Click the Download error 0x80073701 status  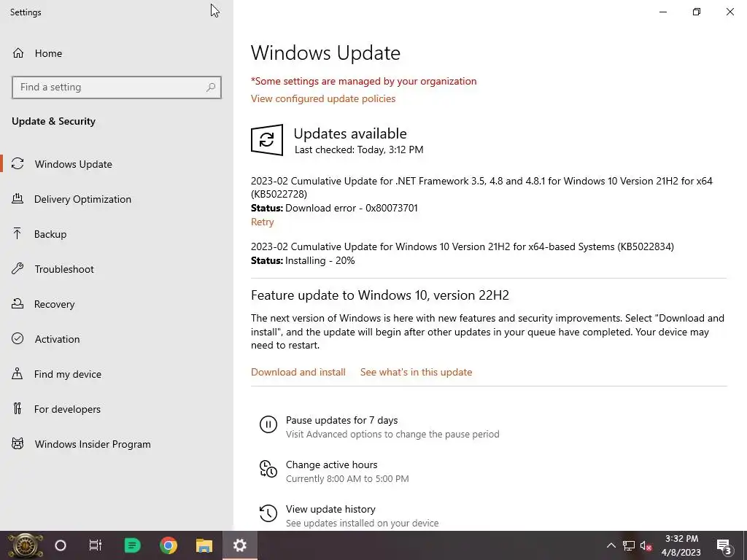click(x=334, y=208)
